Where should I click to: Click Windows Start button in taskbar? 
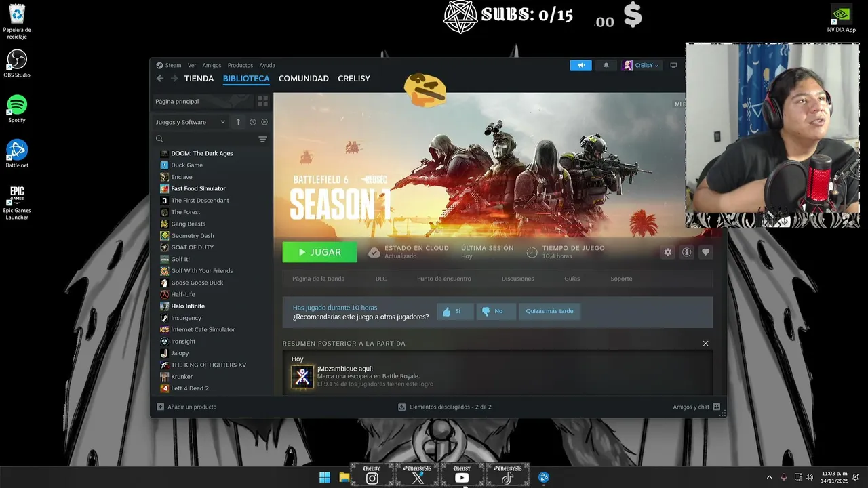click(325, 477)
